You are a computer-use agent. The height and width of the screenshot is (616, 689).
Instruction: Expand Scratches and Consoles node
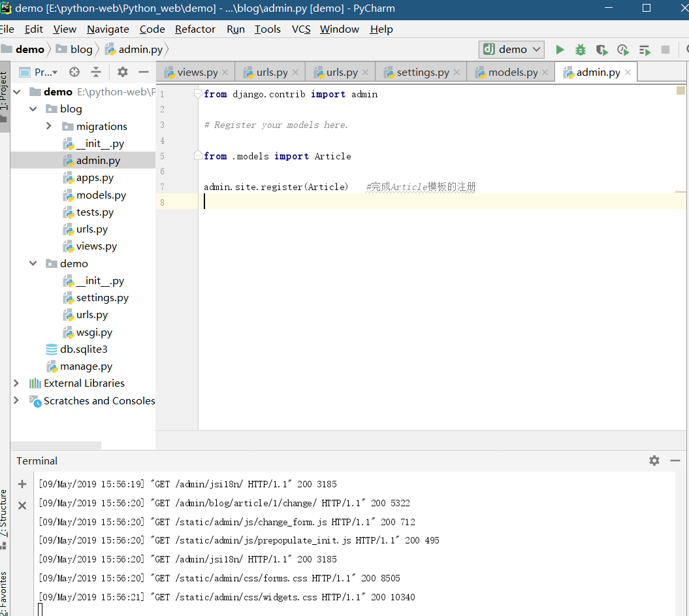coord(16,400)
